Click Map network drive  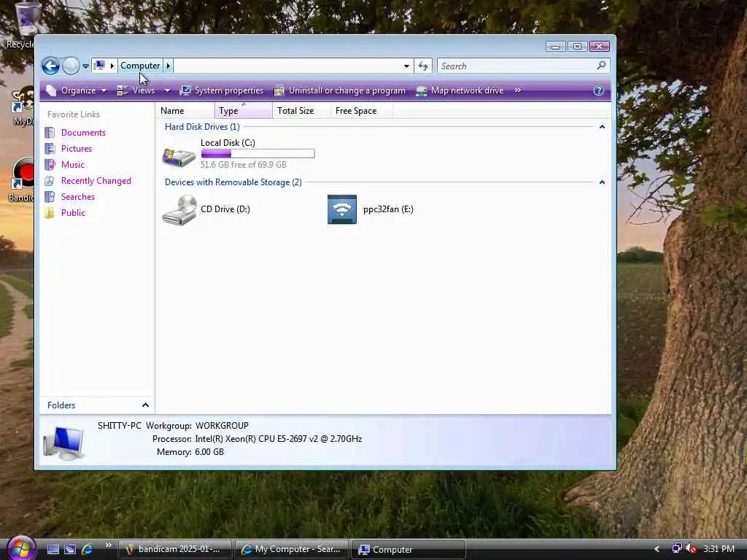click(460, 90)
